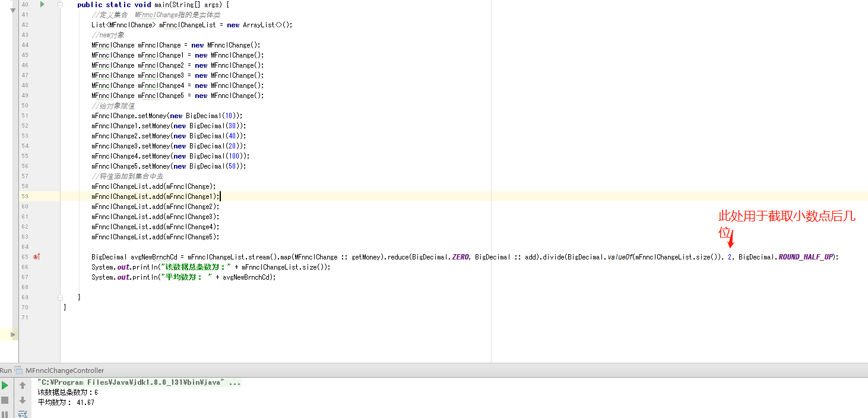Click the gray right-pointing triangle in the yellow highlighted strip

click(x=14, y=335)
